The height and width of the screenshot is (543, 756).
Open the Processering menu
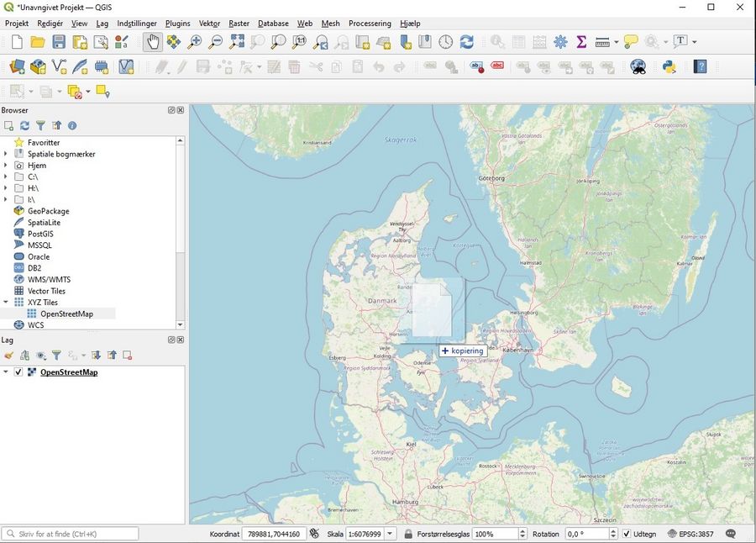[x=370, y=24]
